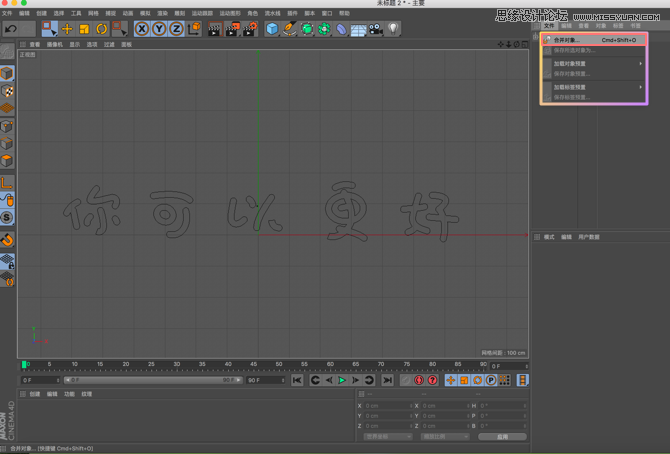Toggle Parameter keyframe recording P icon
670x454 pixels.
click(x=491, y=380)
